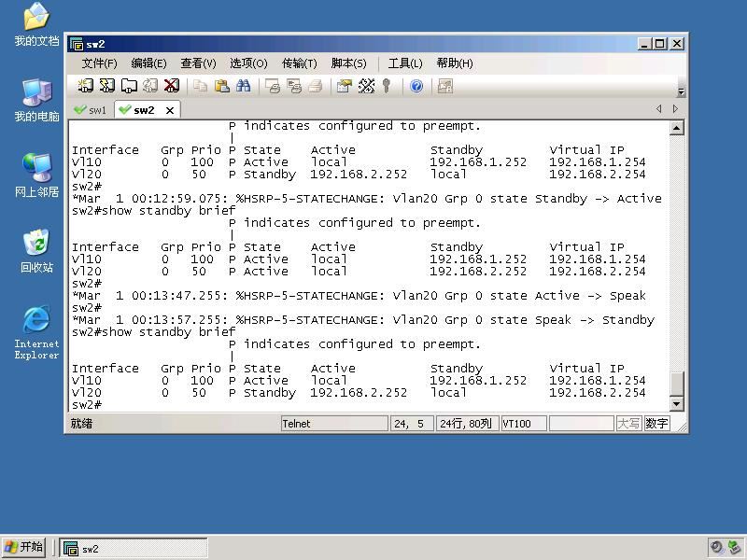Click the Copy toolbar icon

pos(200,86)
